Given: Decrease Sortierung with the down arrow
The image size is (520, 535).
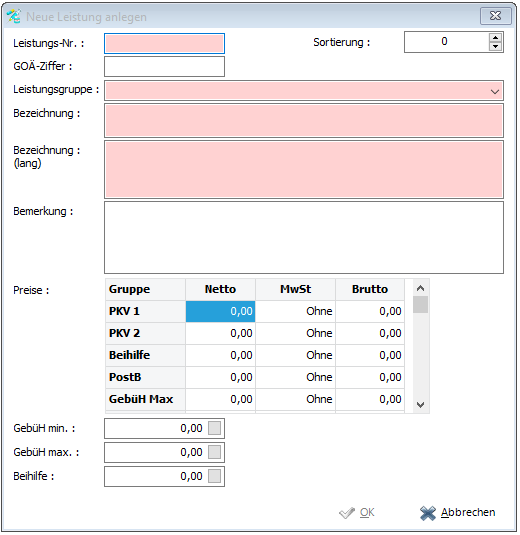Looking at the screenshot, I should point(495,47).
